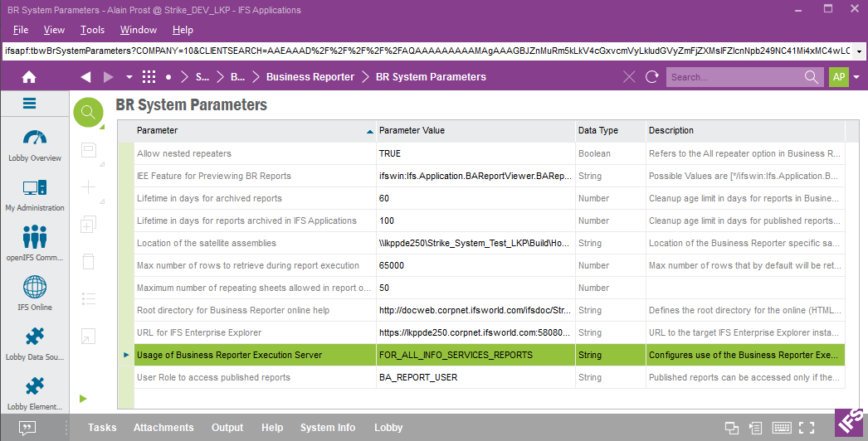Open the address bar dropdown arrow
Screen dimensions: 868x441
(859, 51)
